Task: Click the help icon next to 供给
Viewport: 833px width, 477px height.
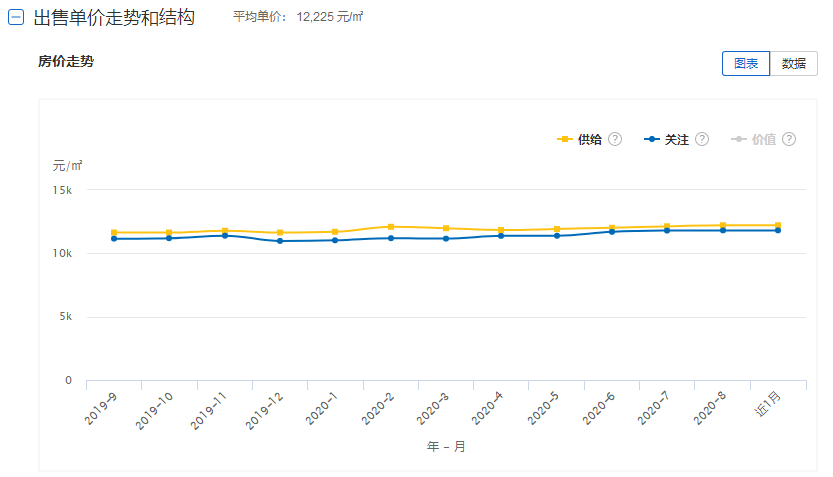Action: pyautogui.click(x=615, y=139)
